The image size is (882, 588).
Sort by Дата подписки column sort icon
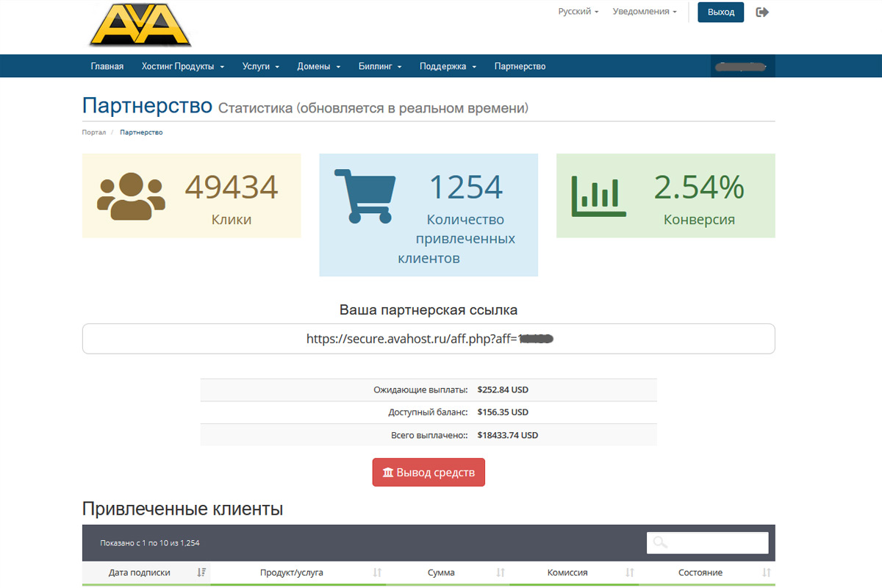[x=201, y=573]
